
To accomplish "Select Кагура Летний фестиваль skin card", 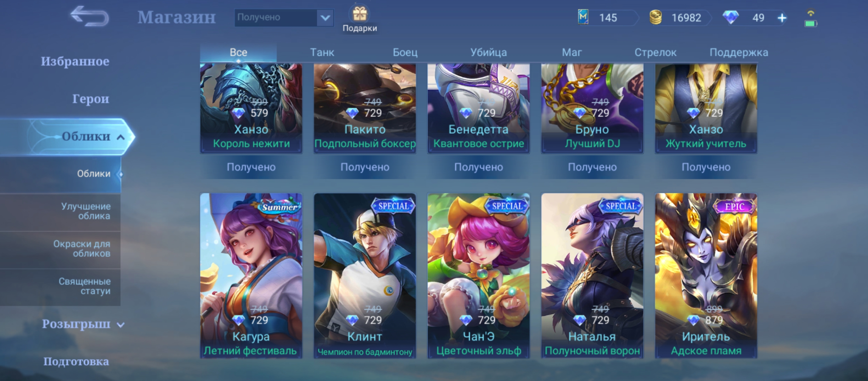I will [x=251, y=276].
